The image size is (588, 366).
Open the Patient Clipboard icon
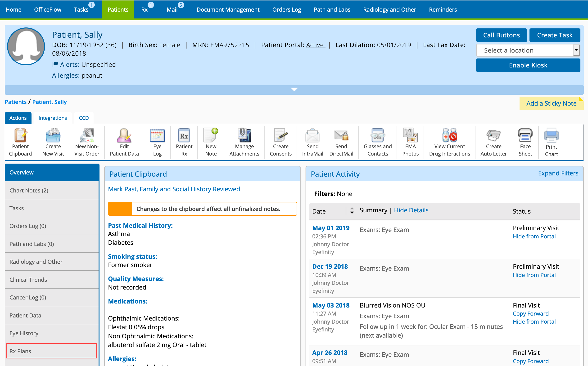(x=20, y=136)
